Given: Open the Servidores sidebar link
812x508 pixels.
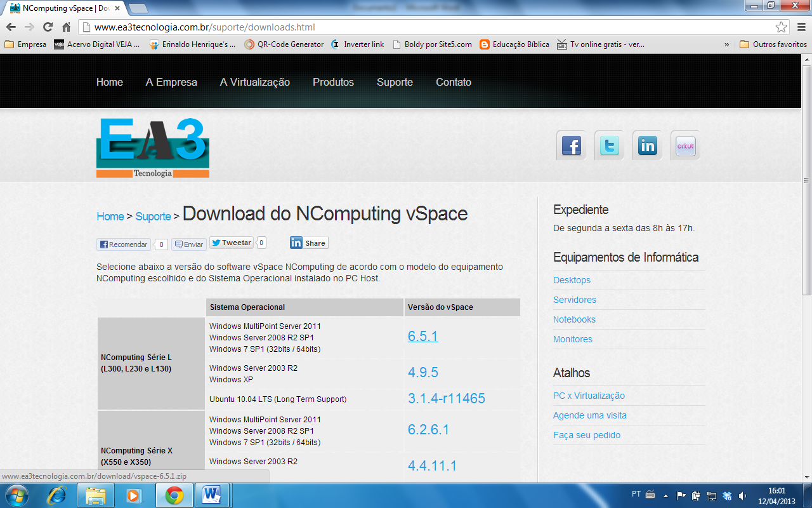Looking at the screenshot, I should coord(575,300).
